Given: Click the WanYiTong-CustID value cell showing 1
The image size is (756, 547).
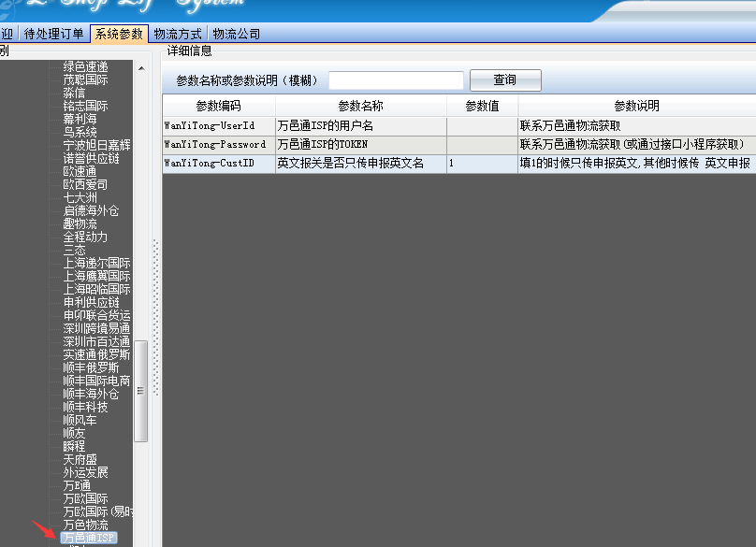Looking at the screenshot, I should 482,164.
